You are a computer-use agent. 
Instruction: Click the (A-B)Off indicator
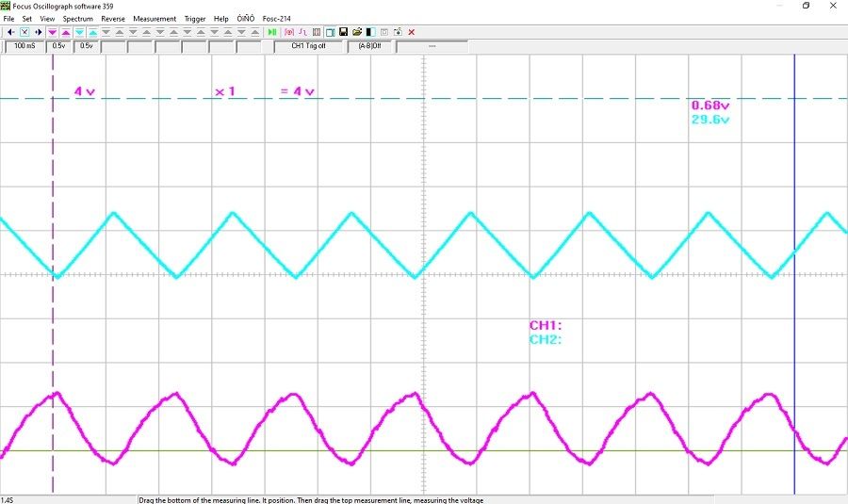(369, 46)
